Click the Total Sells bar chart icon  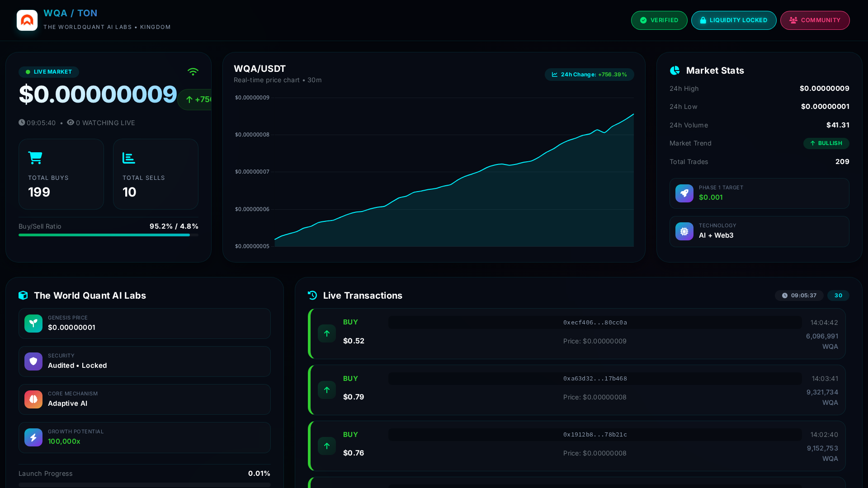(128, 158)
